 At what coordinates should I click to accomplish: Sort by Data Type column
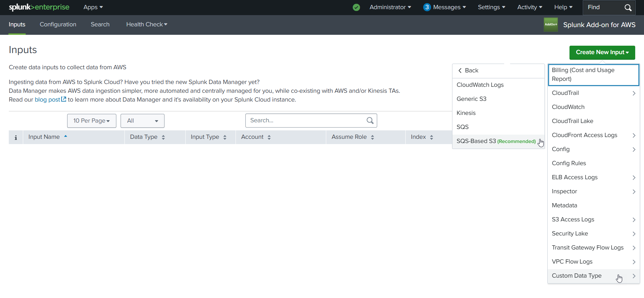pyautogui.click(x=163, y=137)
